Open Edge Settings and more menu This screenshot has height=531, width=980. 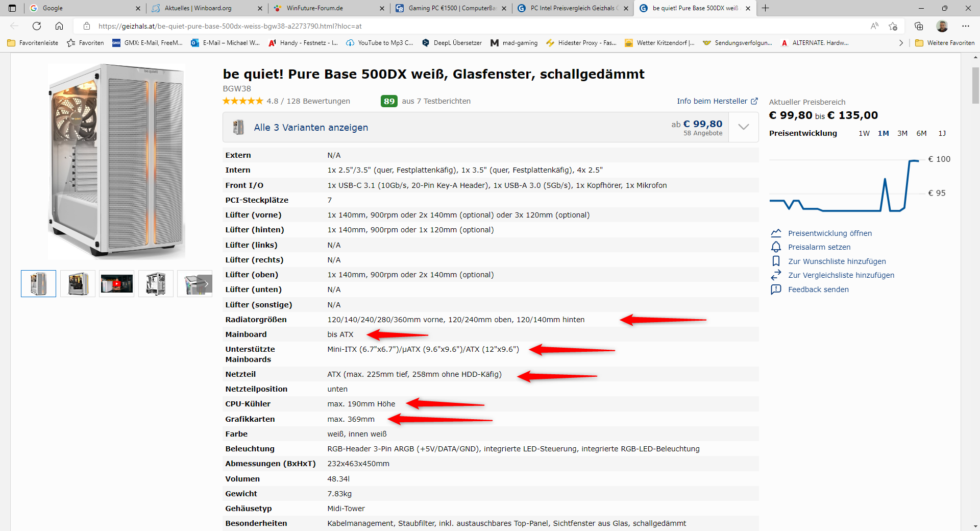(966, 26)
